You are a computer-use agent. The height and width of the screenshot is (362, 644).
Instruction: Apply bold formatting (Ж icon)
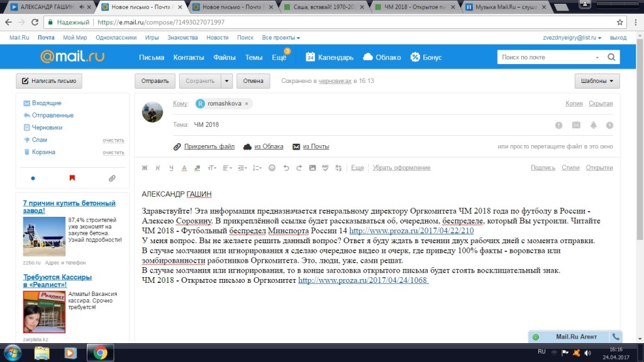(145, 168)
